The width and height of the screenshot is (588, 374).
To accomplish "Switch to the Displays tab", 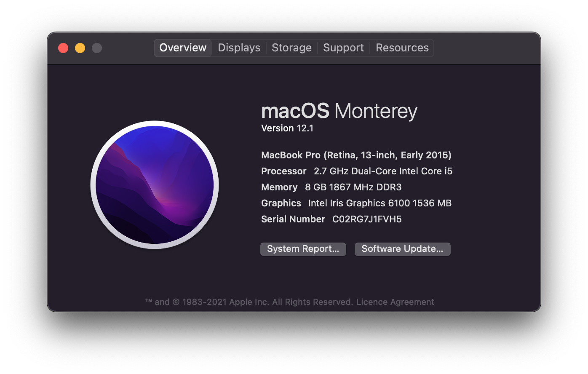I will coord(238,48).
